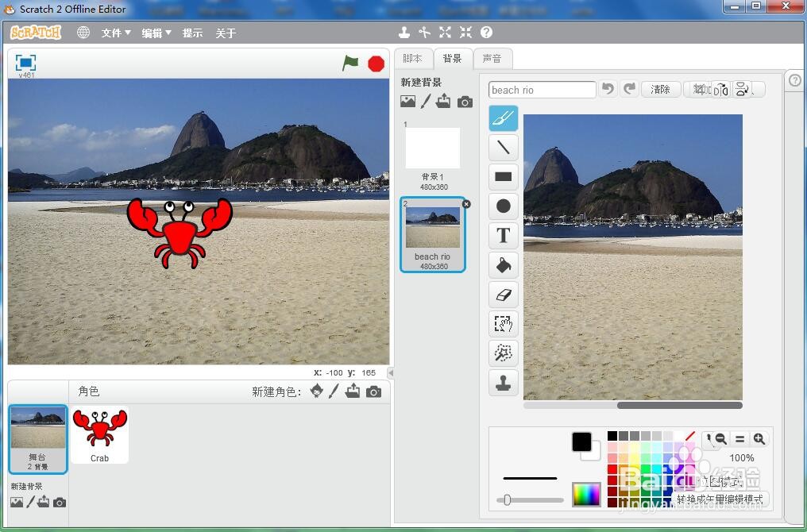Edit the backdrop name field beach rio
Image resolution: width=807 pixels, height=532 pixels.
542,90
